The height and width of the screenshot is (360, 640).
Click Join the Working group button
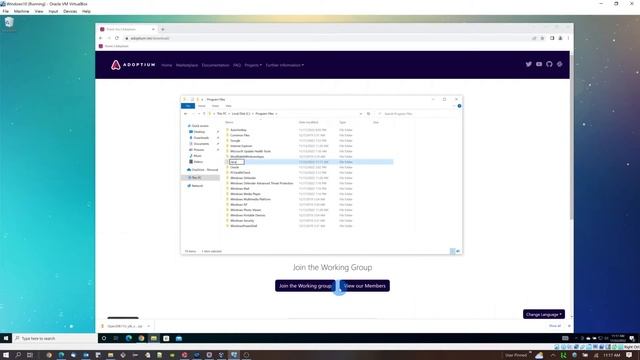click(305, 286)
